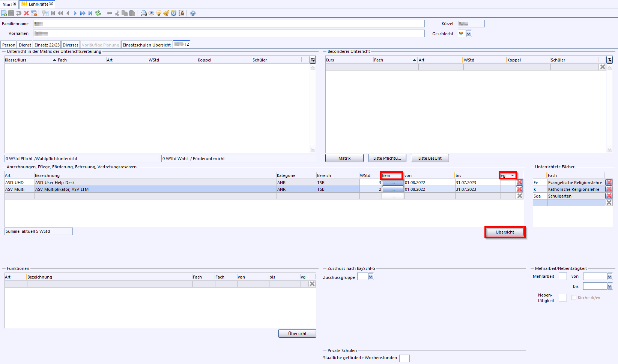Click the Mehrarbeit number field
The width and height of the screenshot is (618, 364).
click(563, 277)
